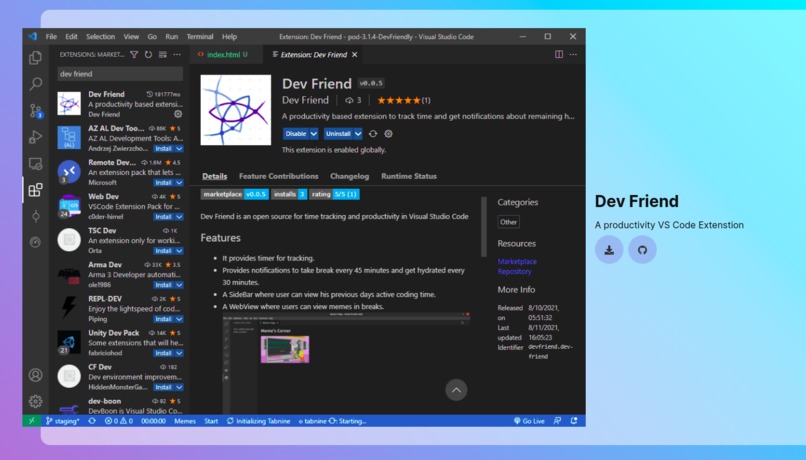The height and width of the screenshot is (460, 806).
Task: Open the Accounts icon in activity bar
Action: 35,375
